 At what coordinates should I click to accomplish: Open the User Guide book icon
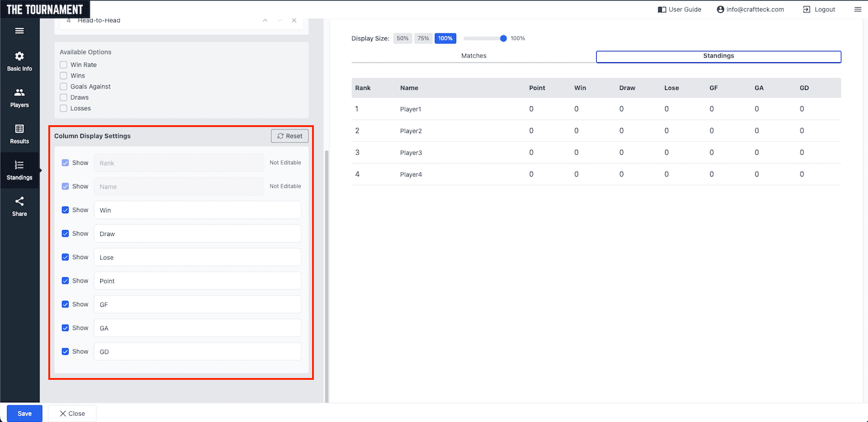(x=662, y=9)
